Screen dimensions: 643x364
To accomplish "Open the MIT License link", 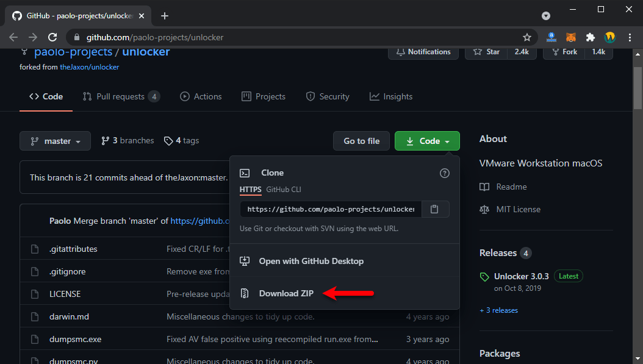I will [x=510, y=210].
